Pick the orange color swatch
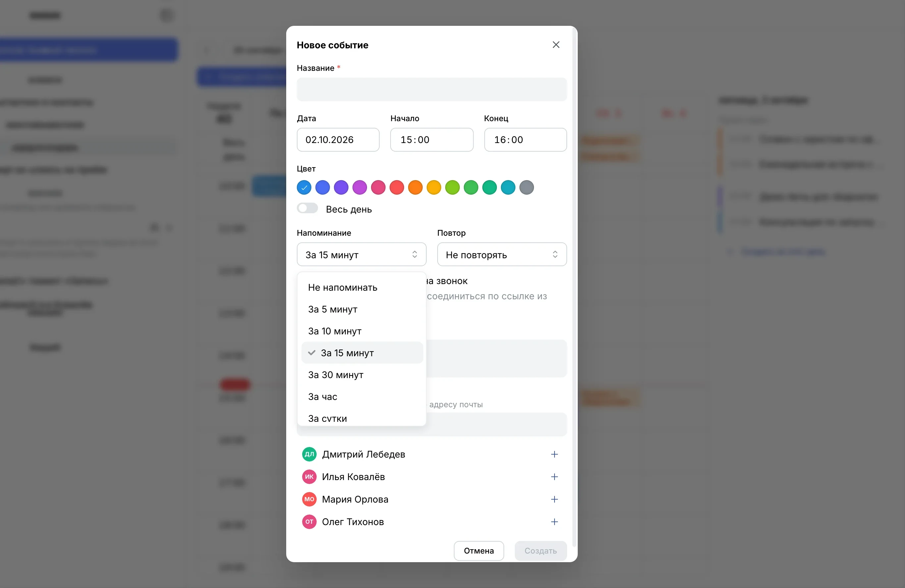This screenshot has width=905, height=588. [x=415, y=187]
